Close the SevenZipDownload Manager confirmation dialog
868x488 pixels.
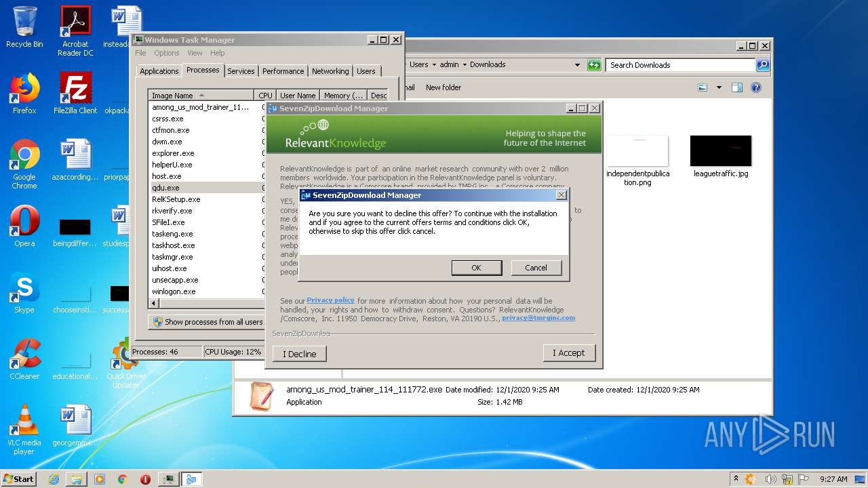(x=561, y=195)
